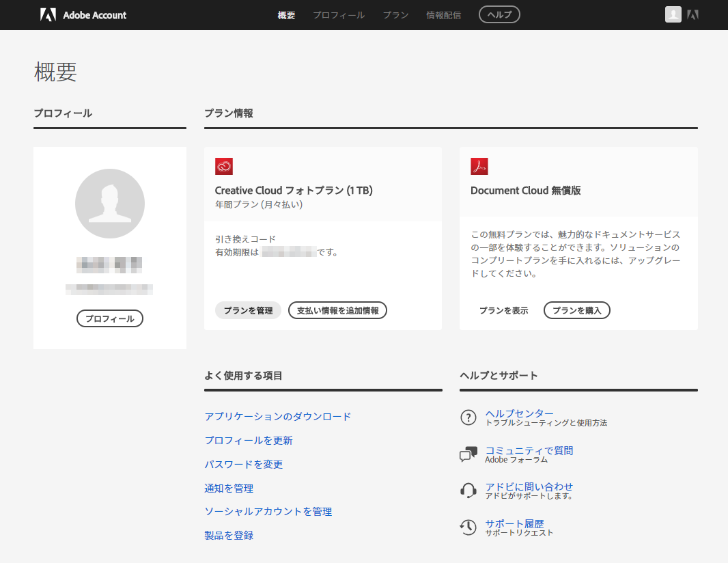The height and width of the screenshot is (563, 728).
Task: Open 製品を登録 link
Action: coord(229,535)
